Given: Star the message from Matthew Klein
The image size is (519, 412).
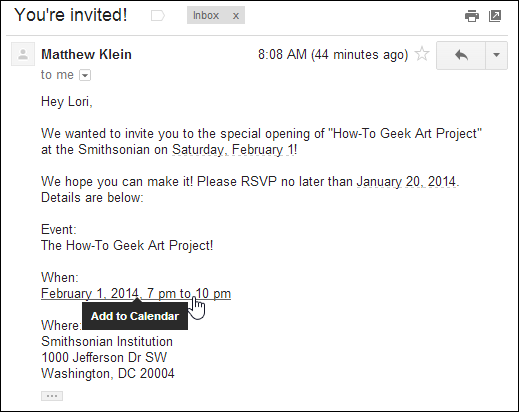Looking at the screenshot, I should tap(422, 54).
